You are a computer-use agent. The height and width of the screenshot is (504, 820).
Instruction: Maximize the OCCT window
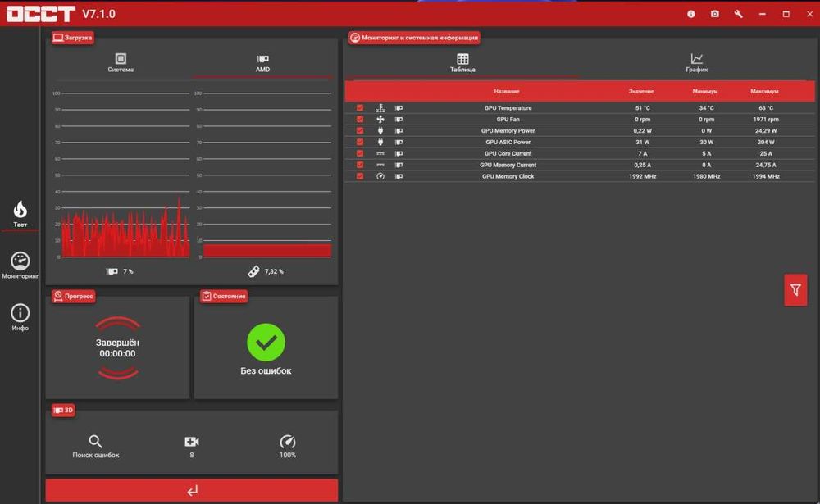pos(786,14)
